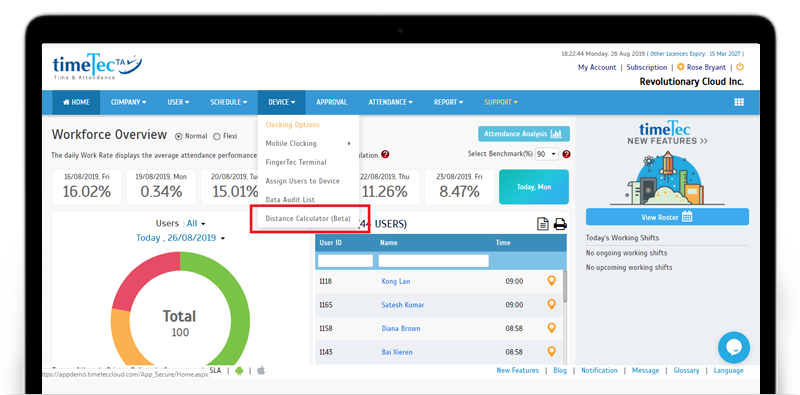Click the User ID filter input field

tap(345, 261)
